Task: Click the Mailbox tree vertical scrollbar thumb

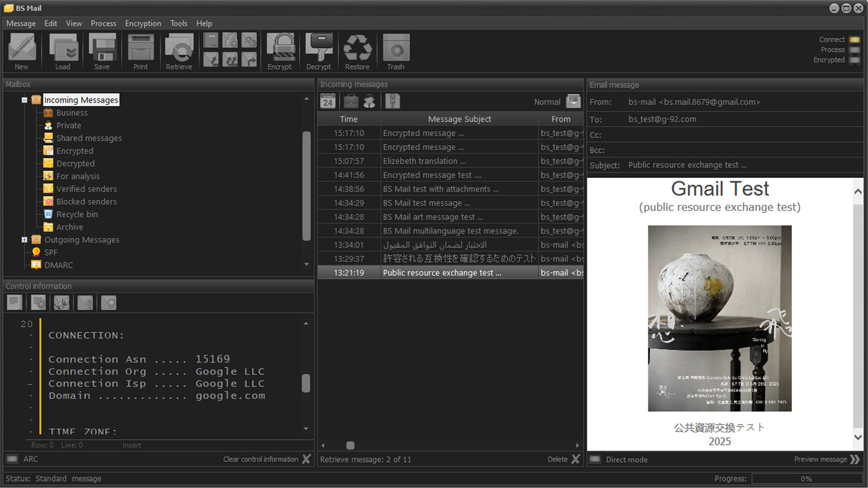Action: point(306,185)
